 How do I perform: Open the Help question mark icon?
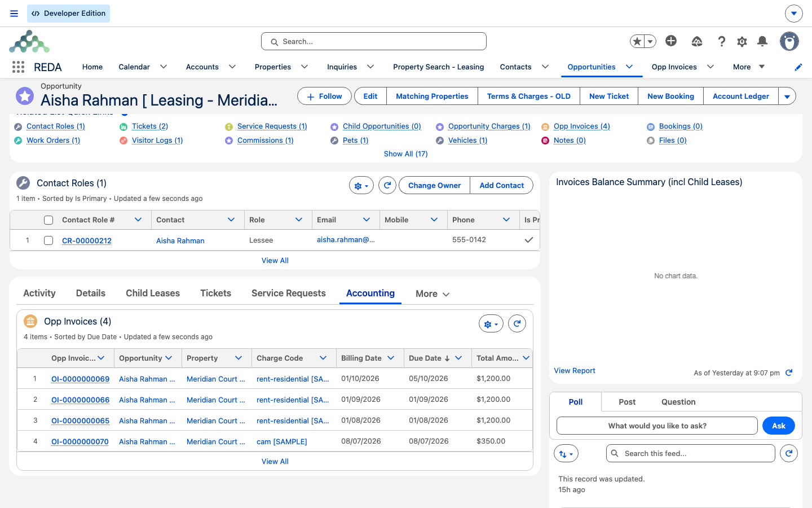[x=721, y=41]
